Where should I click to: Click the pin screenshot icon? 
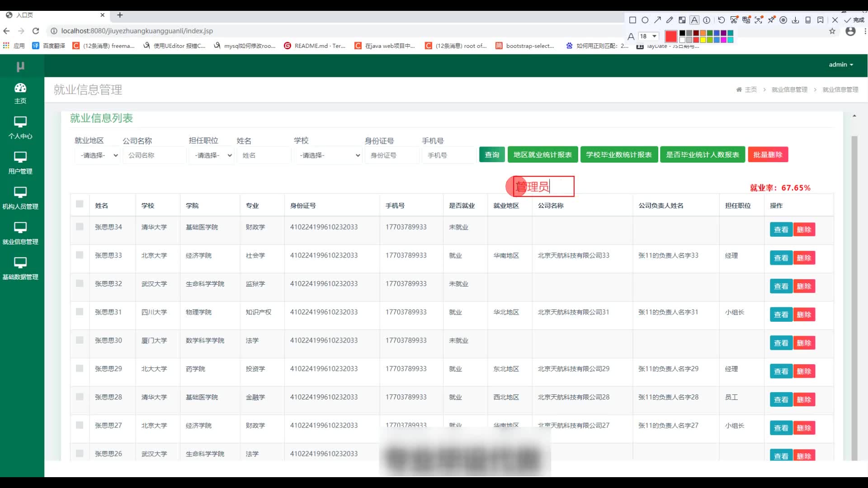[x=771, y=20]
